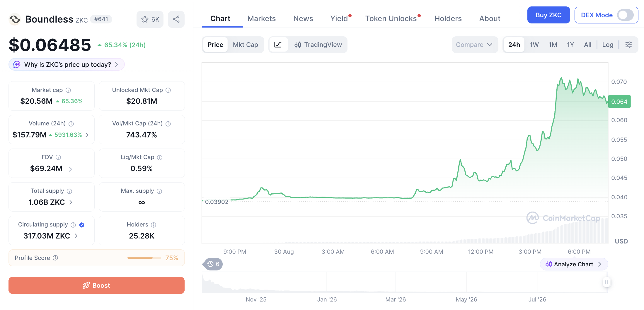Open the Compare dropdown
This screenshot has width=644, height=310.
point(475,45)
